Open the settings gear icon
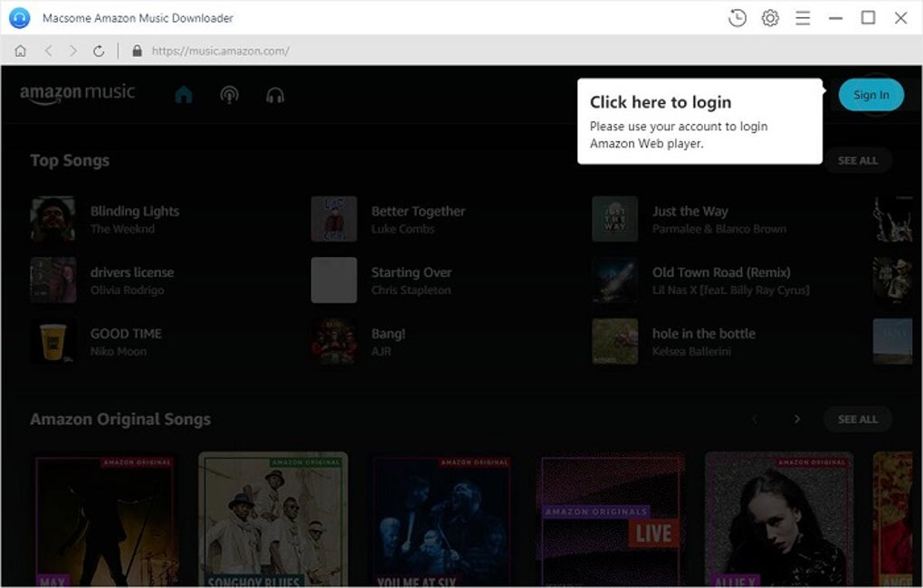923x588 pixels. pyautogui.click(x=770, y=18)
